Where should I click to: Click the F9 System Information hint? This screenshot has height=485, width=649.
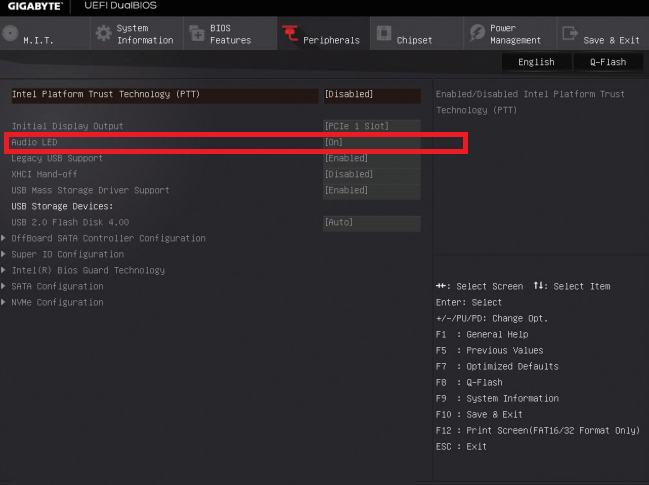497,399
